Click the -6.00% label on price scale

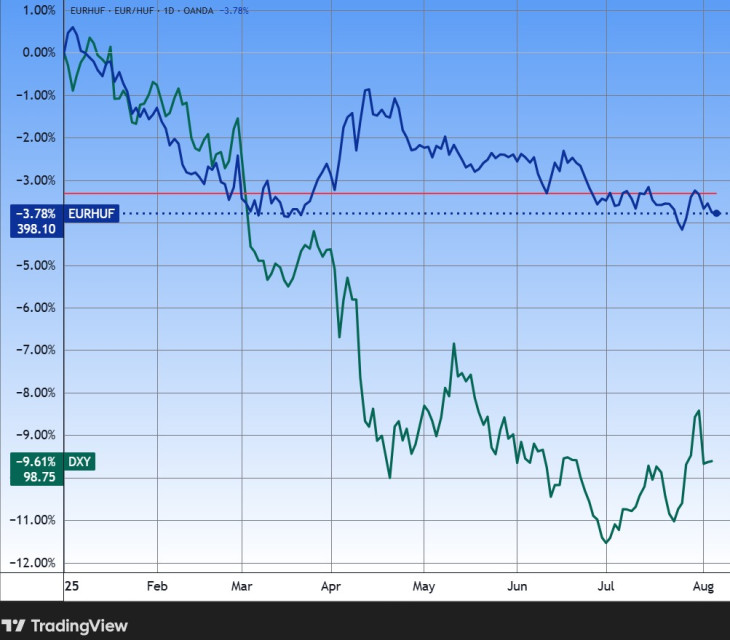pos(36,308)
